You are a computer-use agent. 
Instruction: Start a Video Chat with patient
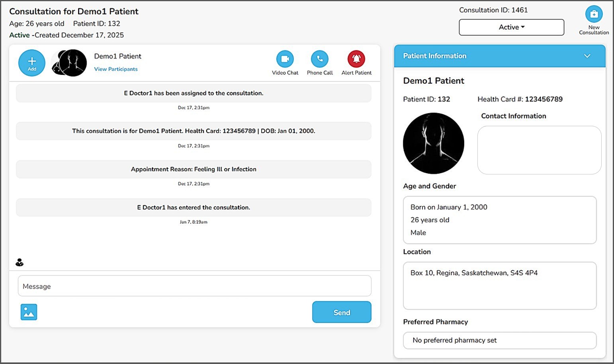285,59
